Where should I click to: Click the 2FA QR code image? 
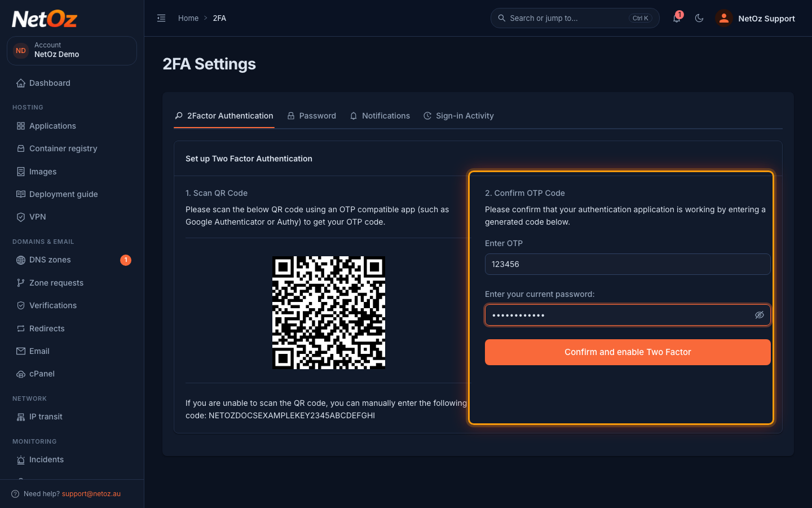(x=329, y=313)
